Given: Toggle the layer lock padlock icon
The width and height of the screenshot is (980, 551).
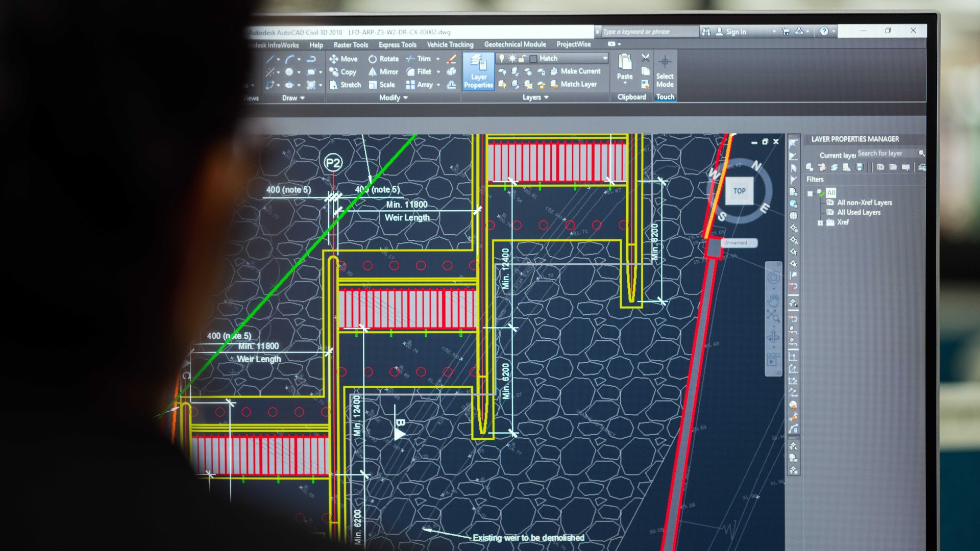Looking at the screenshot, I should [522, 58].
